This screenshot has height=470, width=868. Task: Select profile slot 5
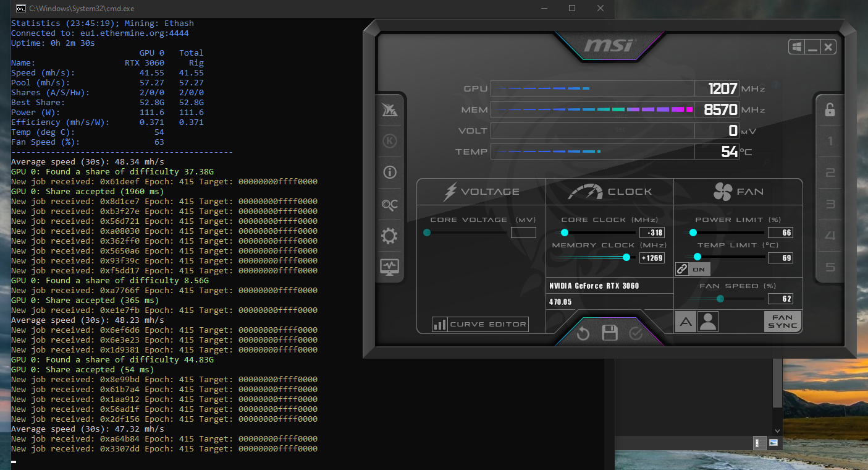click(x=830, y=267)
